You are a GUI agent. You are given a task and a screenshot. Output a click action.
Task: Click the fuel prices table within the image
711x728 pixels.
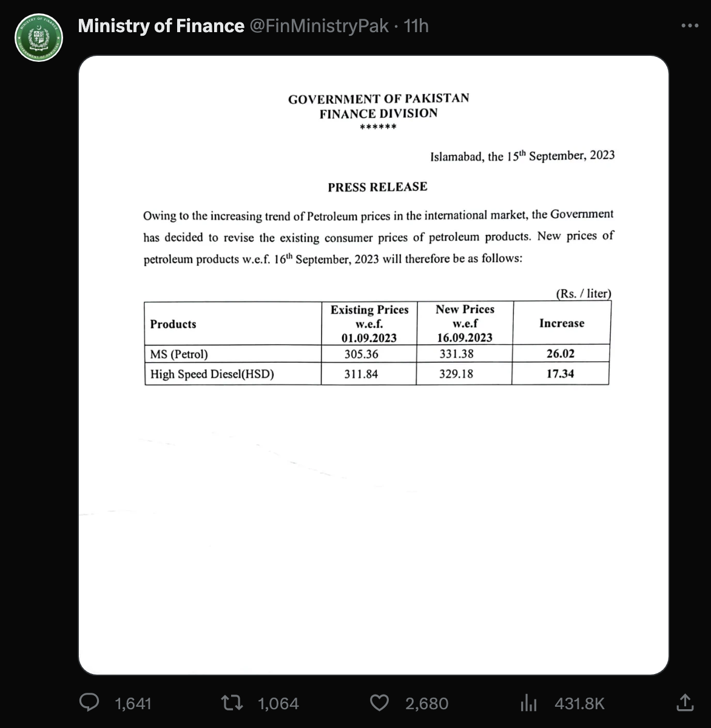click(x=377, y=343)
